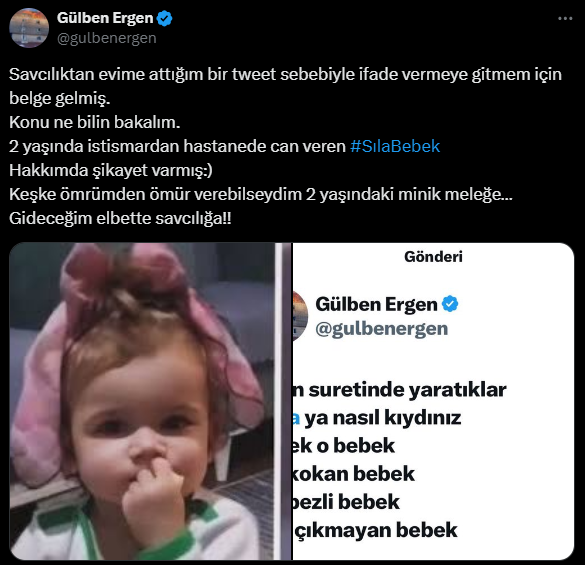Click the 'ya nasıl kıydınız' text line
The width and height of the screenshot is (585, 565).
point(383,418)
